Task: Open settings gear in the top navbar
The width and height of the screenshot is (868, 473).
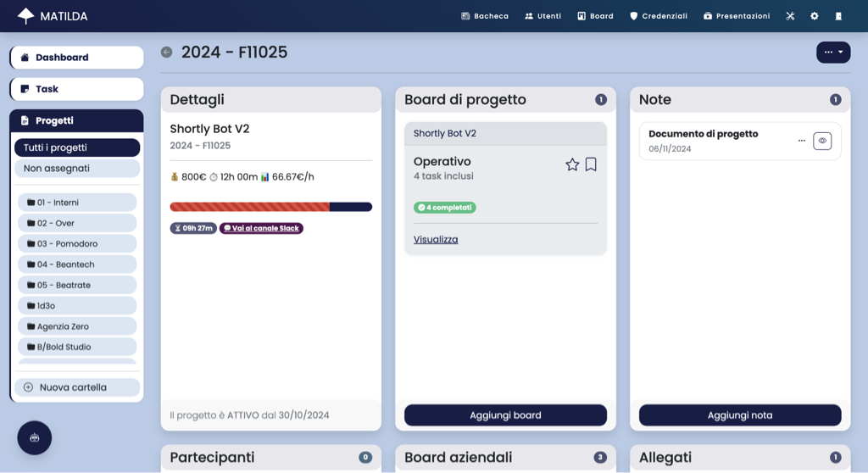Action: 815,16
